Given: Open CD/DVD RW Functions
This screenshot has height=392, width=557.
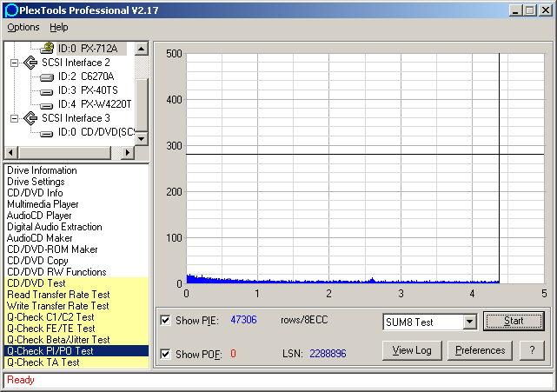Looking at the screenshot, I should coord(76,272).
